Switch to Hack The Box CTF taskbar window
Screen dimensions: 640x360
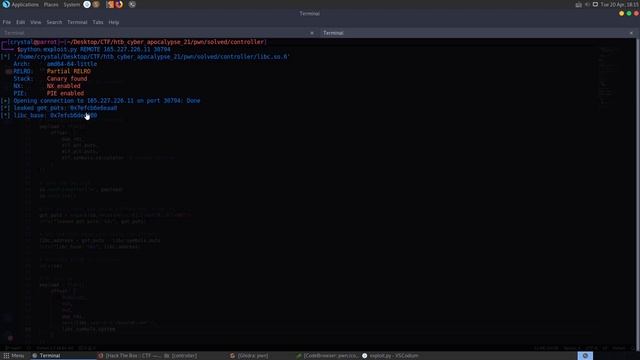(130, 356)
